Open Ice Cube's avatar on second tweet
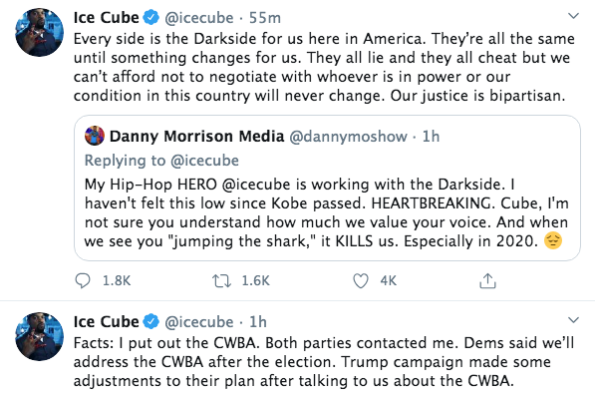 (39, 336)
